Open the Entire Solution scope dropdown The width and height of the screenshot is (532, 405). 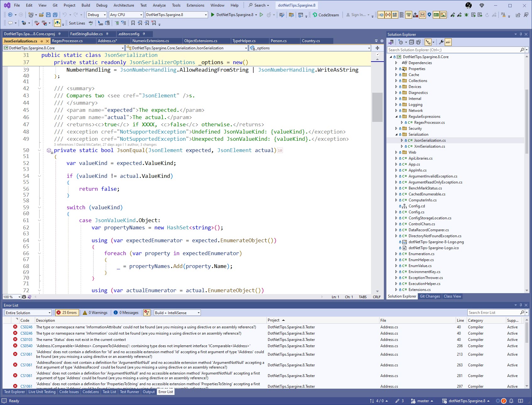click(x=28, y=313)
